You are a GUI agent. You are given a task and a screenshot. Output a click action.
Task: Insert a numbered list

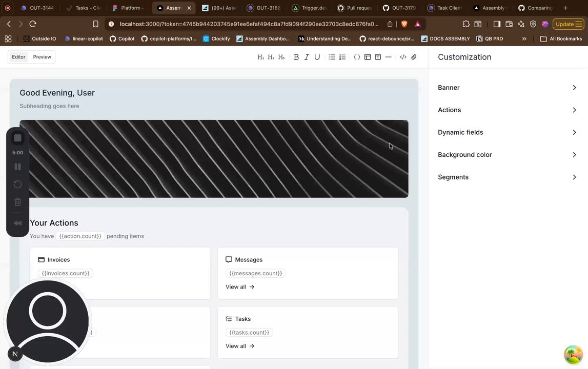point(342,57)
